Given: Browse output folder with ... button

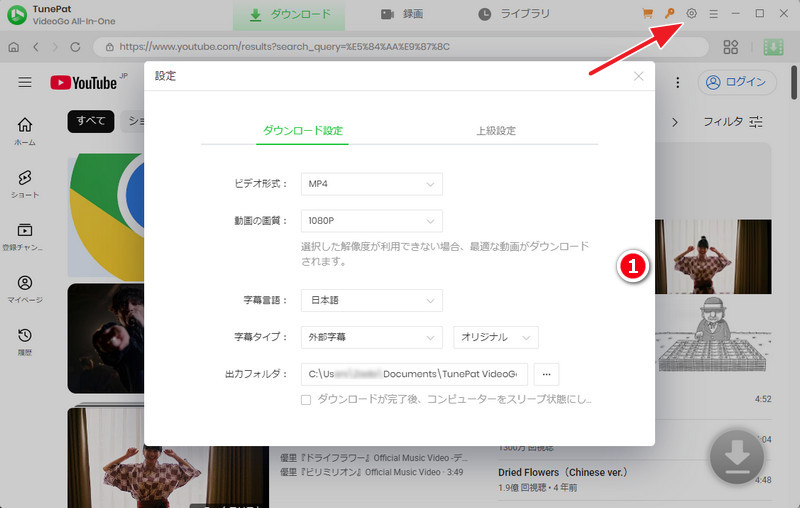Looking at the screenshot, I should pyautogui.click(x=546, y=374).
